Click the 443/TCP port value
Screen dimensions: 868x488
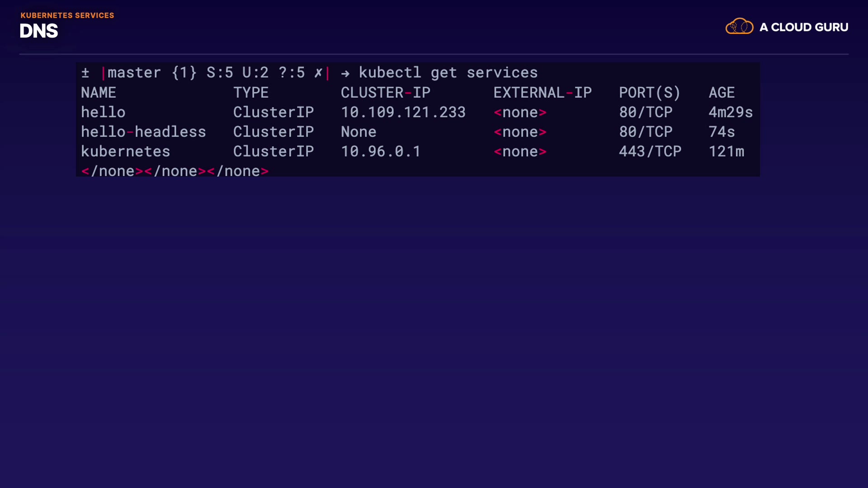point(650,151)
